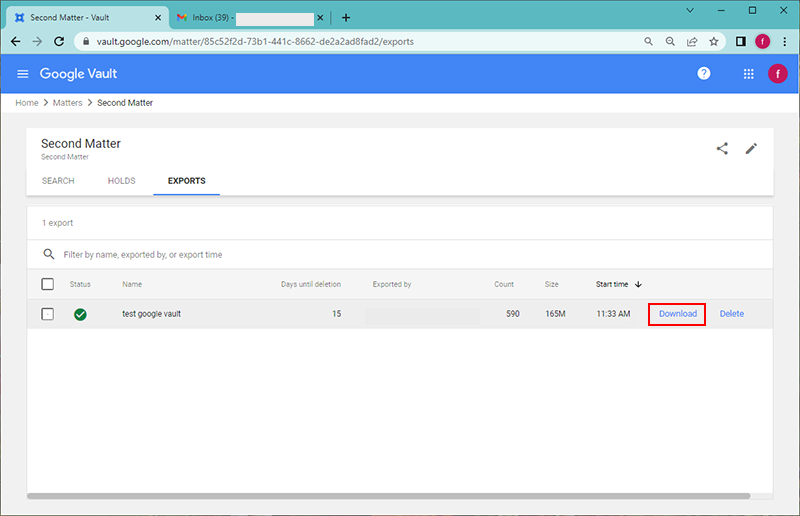
Task: Close the Gmail Inbox tab
Action: click(320, 18)
